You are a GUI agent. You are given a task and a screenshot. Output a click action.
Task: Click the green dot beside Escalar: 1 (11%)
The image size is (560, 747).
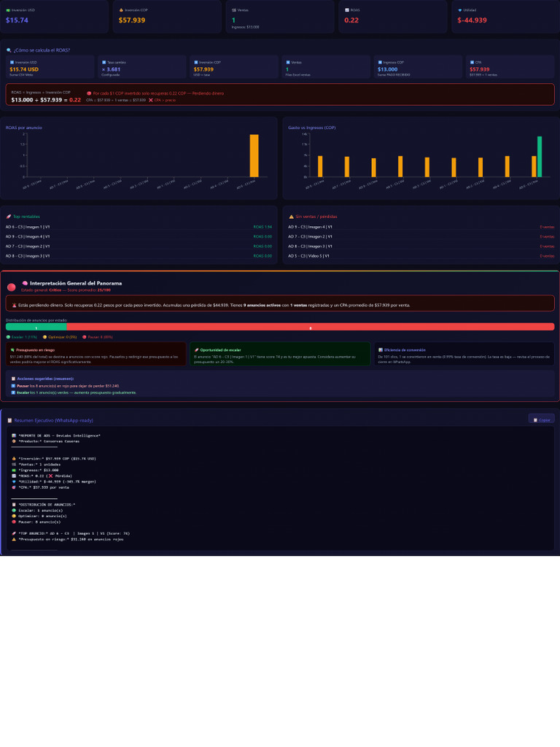[8, 337]
